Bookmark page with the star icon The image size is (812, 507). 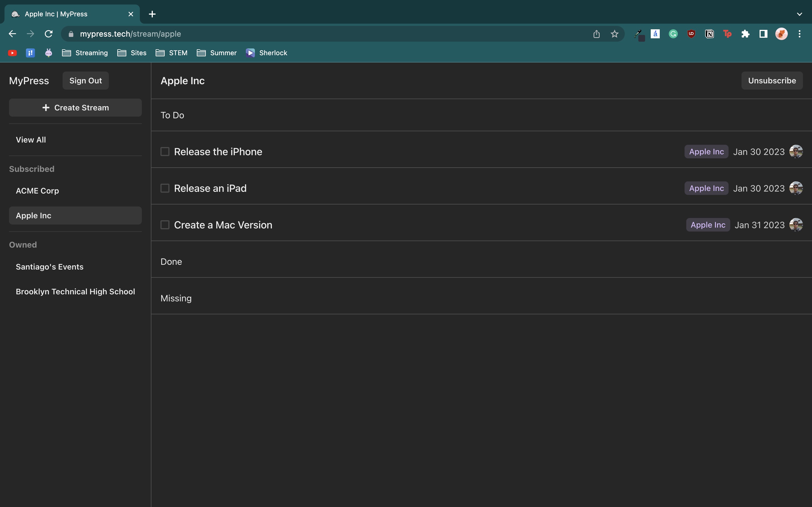614,34
